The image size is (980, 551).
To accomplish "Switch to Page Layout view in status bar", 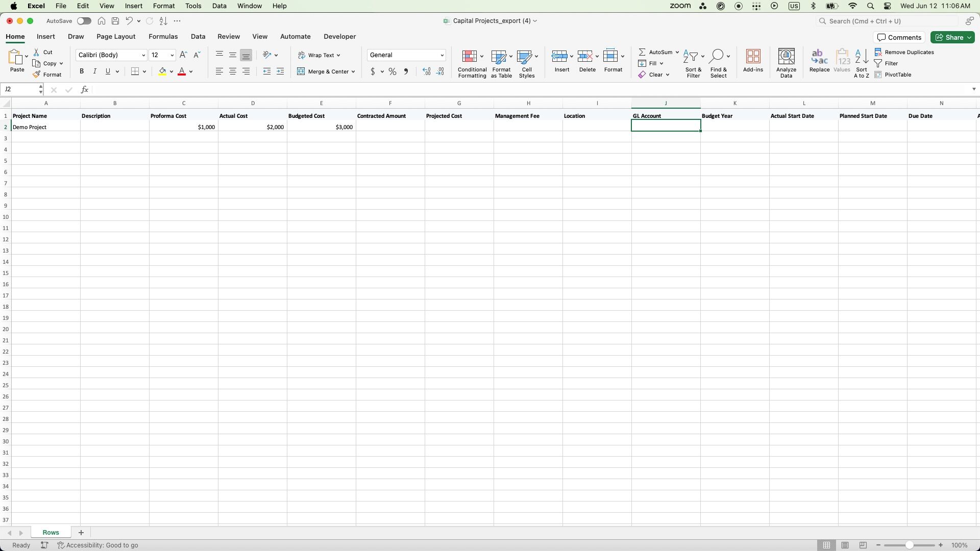I will 845,545.
